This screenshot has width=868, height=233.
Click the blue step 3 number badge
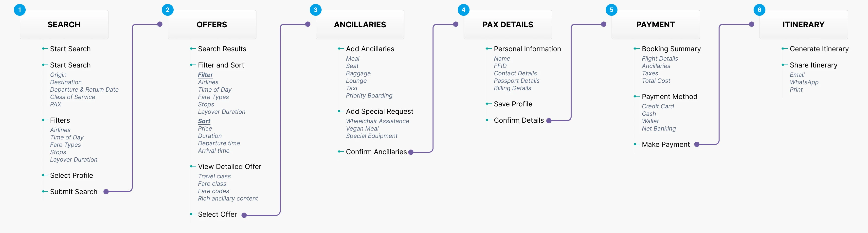point(315,10)
